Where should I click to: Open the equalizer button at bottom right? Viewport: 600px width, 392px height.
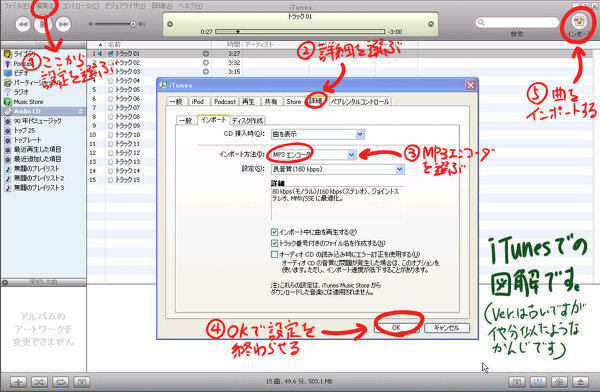(x=538, y=382)
